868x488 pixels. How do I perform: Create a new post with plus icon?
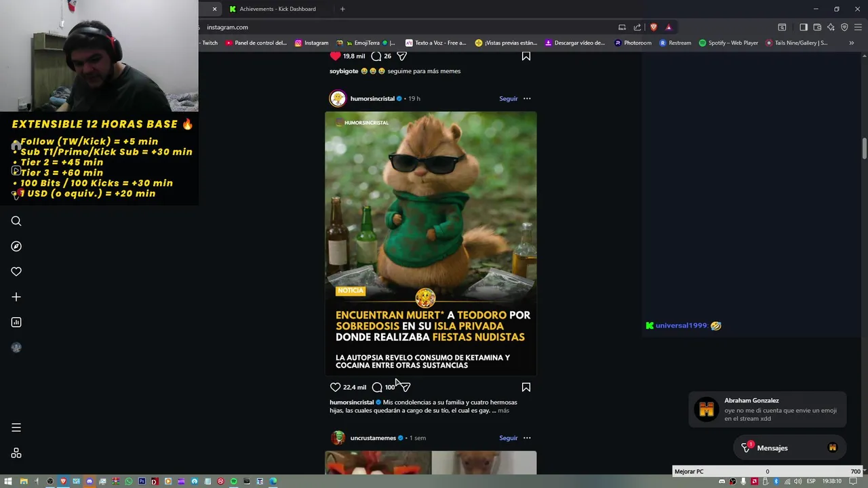coord(16,297)
